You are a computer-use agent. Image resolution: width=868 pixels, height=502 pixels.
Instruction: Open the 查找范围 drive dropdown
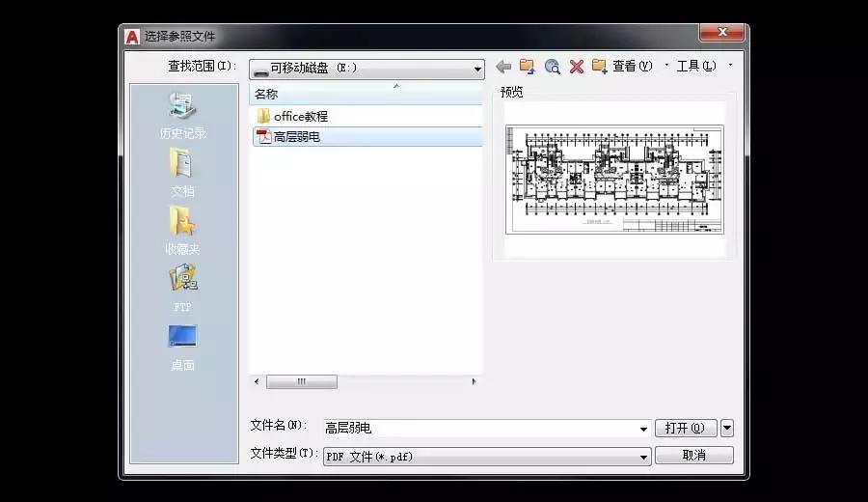point(366,69)
